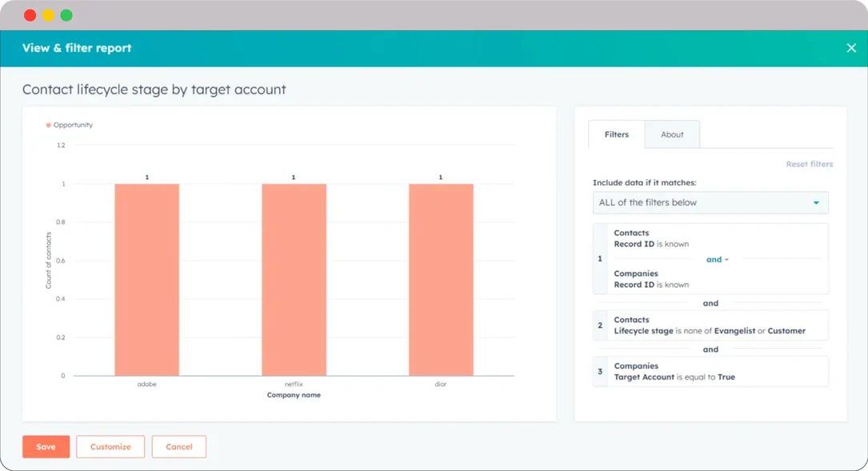The image size is (868, 471).
Task: Close the View & filter report dialog
Action: click(x=851, y=48)
